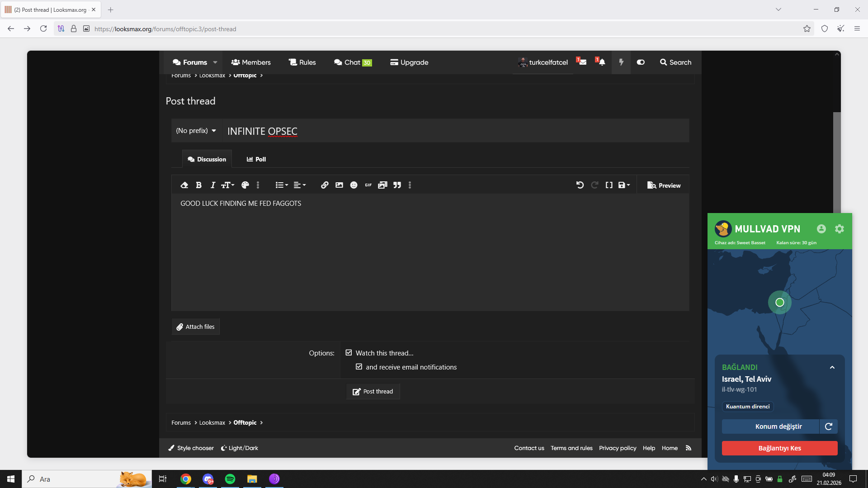Image resolution: width=868 pixels, height=488 pixels.
Task: Click the Insert GIF icon
Action: (x=368, y=185)
